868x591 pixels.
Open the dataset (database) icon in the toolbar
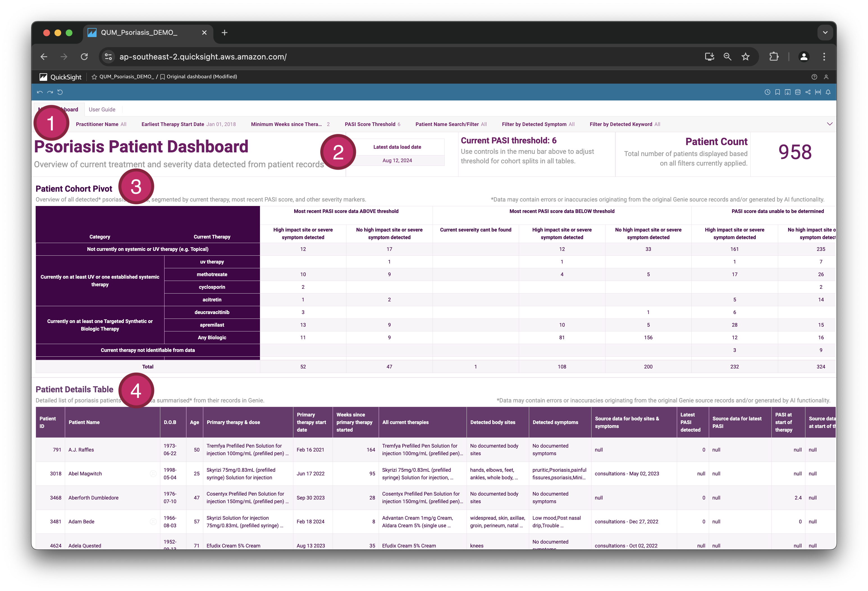point(798,92)
